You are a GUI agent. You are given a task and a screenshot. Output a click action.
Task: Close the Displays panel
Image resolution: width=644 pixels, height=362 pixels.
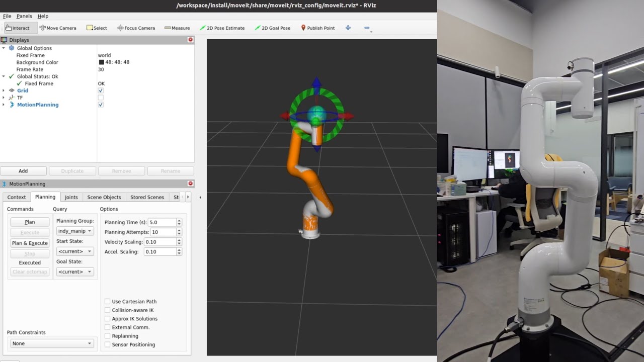point(190,40)
